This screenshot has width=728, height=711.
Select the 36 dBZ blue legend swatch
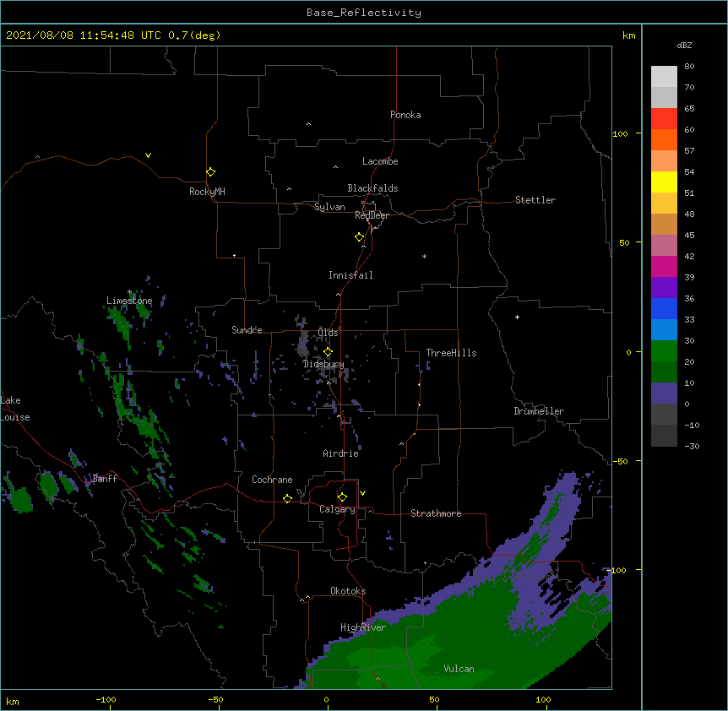pyautogui.click(x=664, y=308)
